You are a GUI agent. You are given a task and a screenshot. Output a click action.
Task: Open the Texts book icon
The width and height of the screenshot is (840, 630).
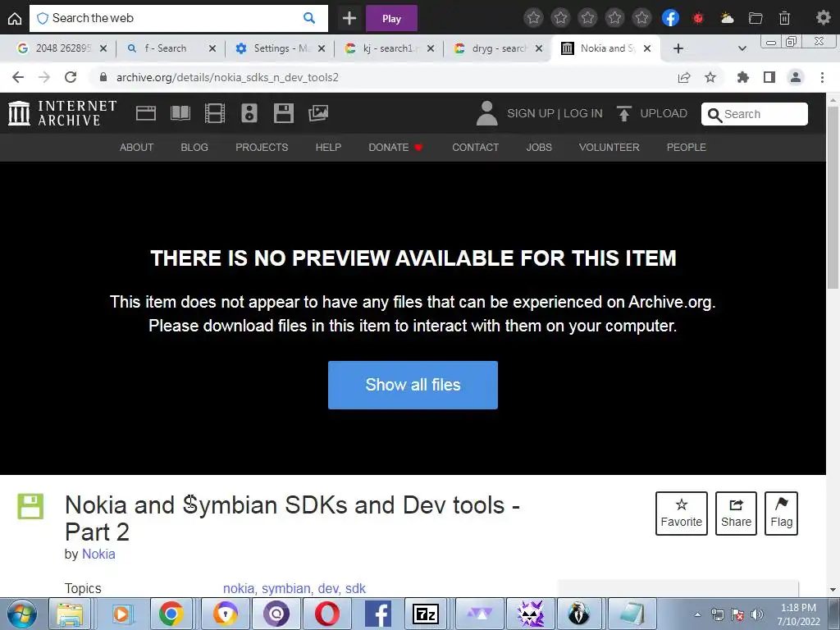click(180, 113)
